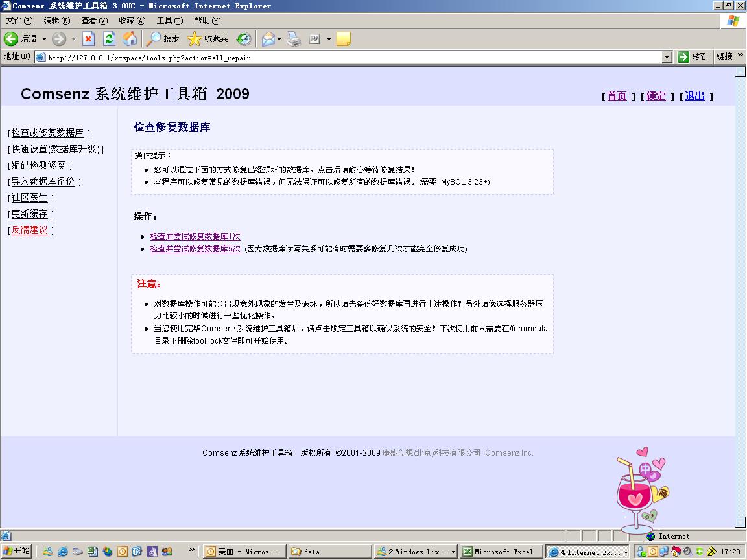Click the 退出 link at top right

[695, 96]
